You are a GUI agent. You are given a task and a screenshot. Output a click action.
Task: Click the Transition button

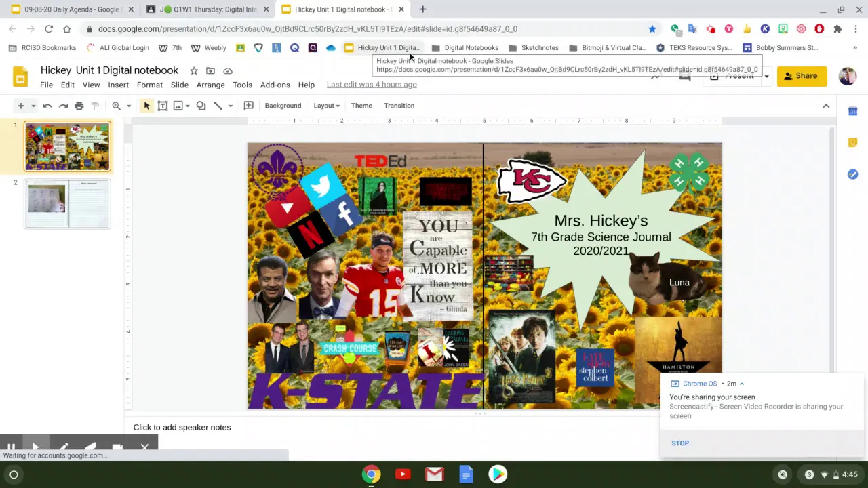399,106
